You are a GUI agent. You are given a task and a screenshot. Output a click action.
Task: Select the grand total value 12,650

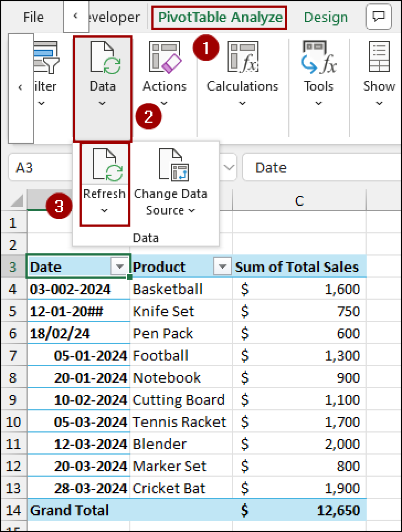(299, 510)
